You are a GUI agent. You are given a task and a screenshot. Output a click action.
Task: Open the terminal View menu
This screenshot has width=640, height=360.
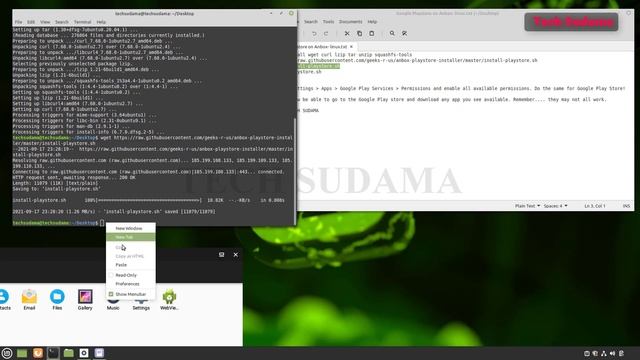45,22
